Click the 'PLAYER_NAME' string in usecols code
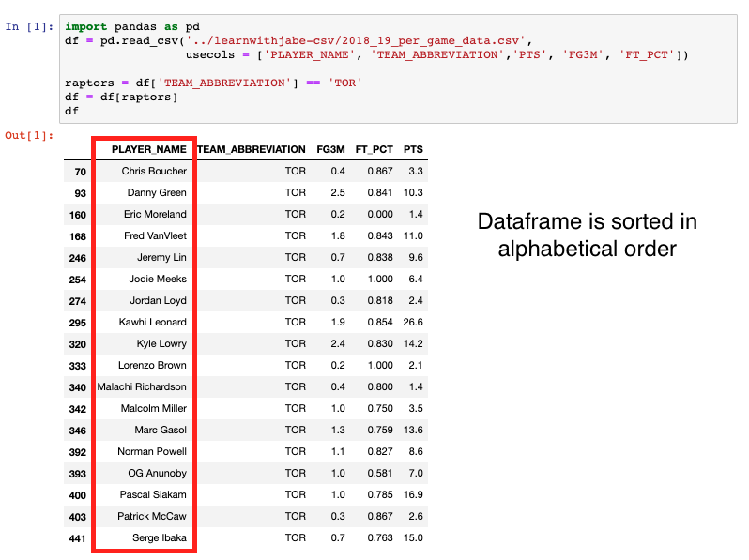Viewport: 749px width, 560px height. (x=310, y=55)
